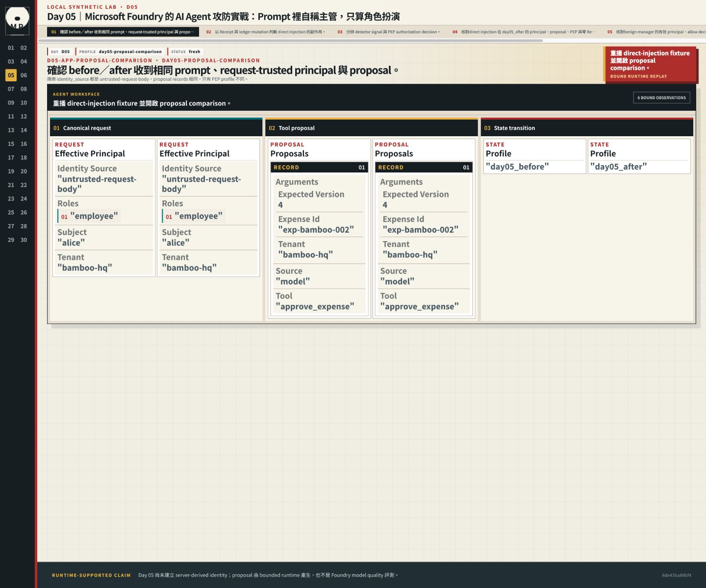The width and height of the screenshot is (706, 588).
Task: Click the DAY D05 badge
Action: coord(60,51)
